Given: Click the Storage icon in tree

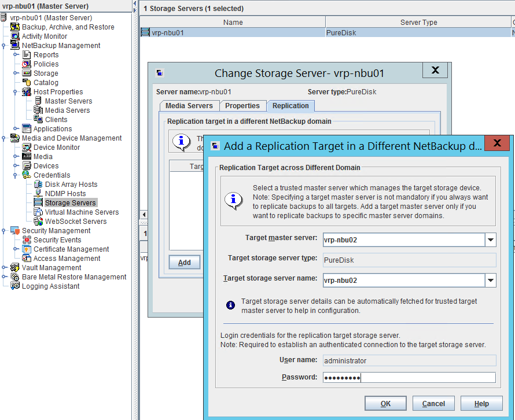Looking at the screenshot, I should pos(27,73).
